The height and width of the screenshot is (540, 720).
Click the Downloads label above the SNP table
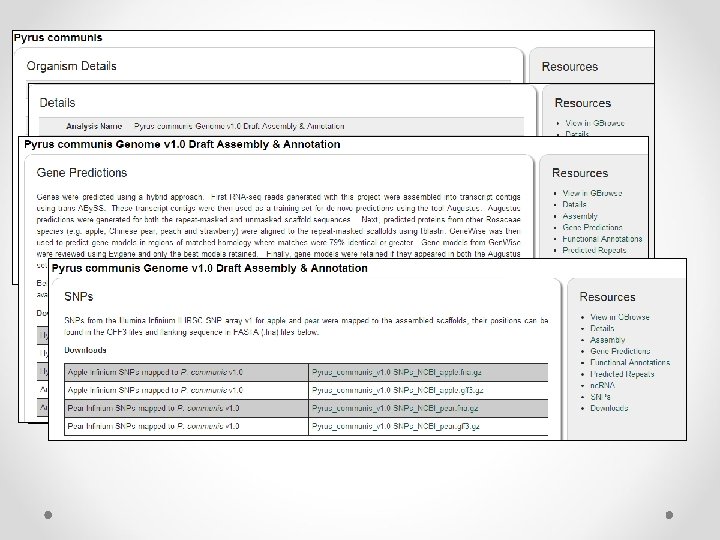(85, 350)
